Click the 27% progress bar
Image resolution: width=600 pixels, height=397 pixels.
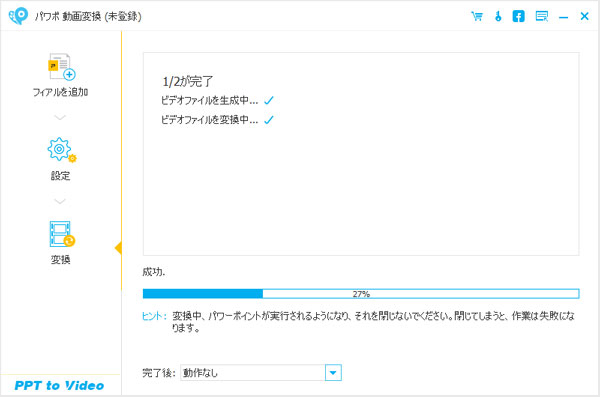click(361, 294)
